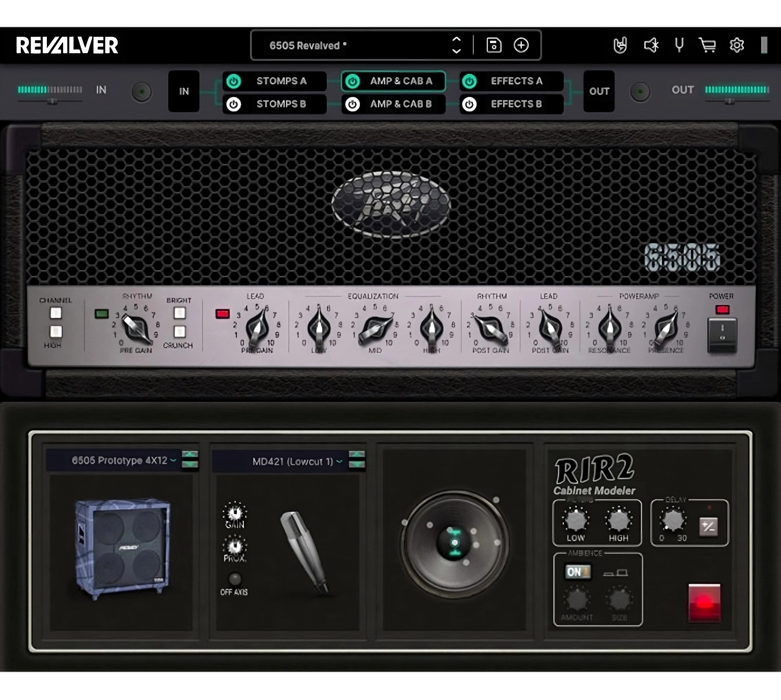
Task: Toggle Stomps B power button
Action: click(x=234, y=104)
